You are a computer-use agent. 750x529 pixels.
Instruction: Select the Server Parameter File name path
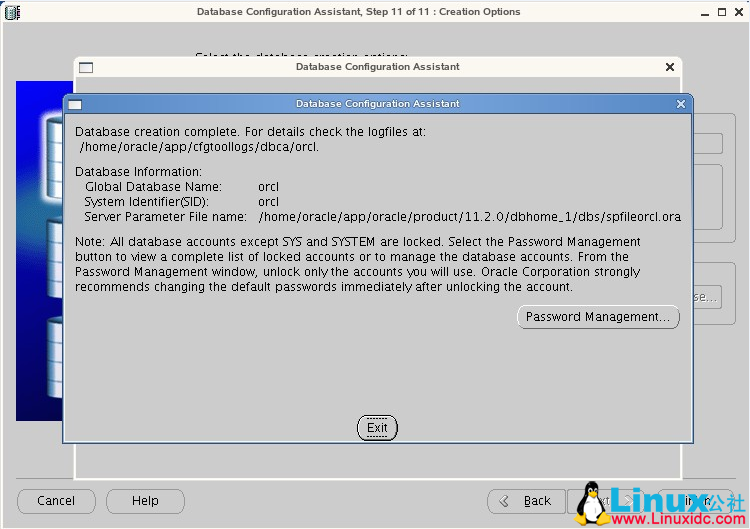tap(470, 217)
